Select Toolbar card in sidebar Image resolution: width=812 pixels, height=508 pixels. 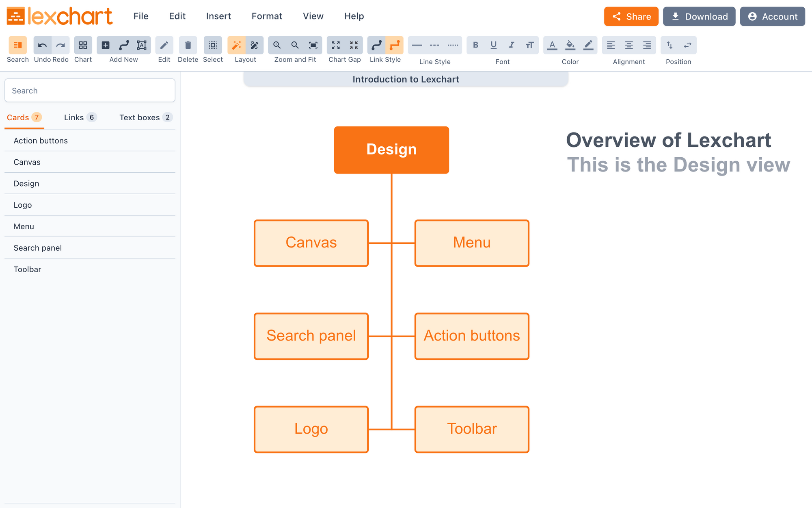[28, 269]
